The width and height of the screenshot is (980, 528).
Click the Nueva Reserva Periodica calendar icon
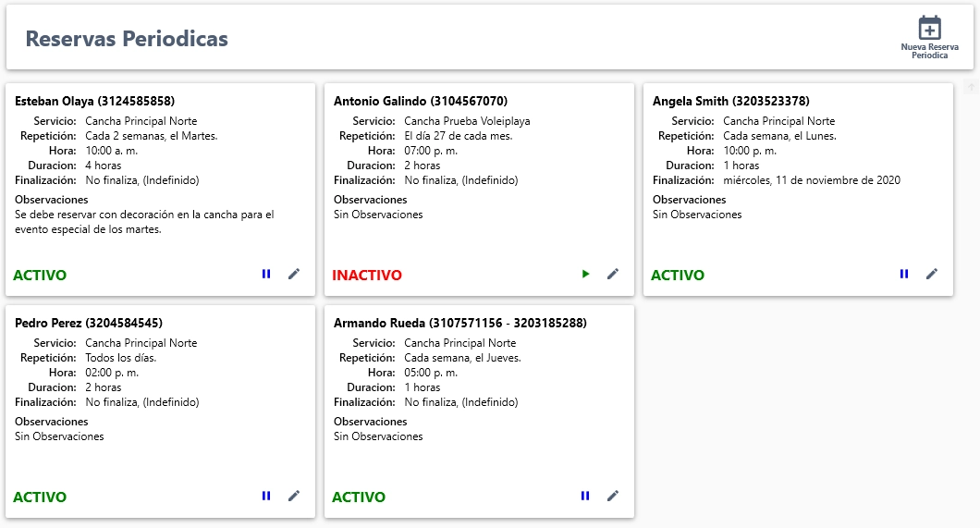929,29
